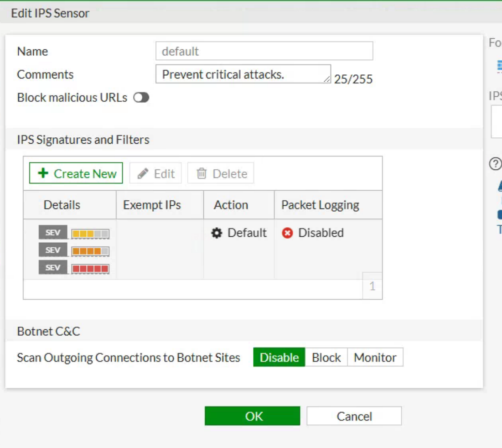Click the orange high severity indicator

(x=90, y=251)
